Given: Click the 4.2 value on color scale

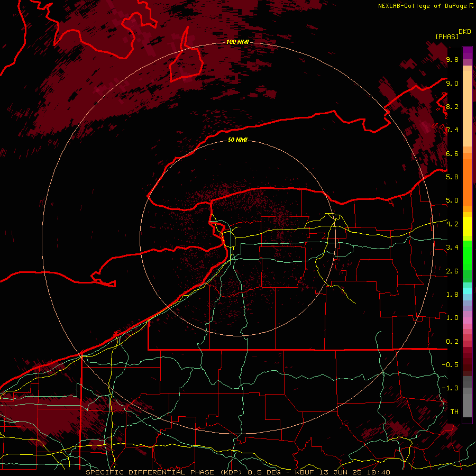Looking at the screenshot, I should 452,224.
